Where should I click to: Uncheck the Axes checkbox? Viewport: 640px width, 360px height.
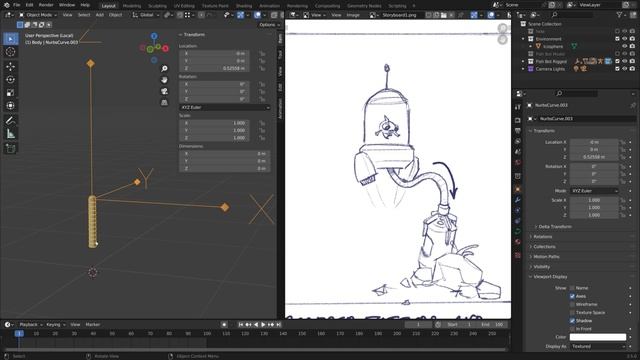pos(572,296)
